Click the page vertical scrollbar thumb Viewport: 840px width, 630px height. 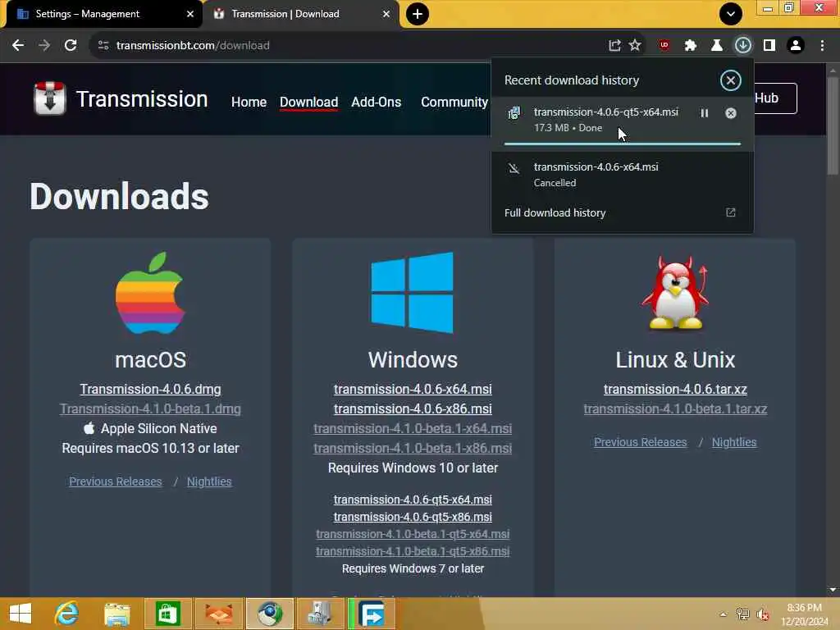[833, 126]
